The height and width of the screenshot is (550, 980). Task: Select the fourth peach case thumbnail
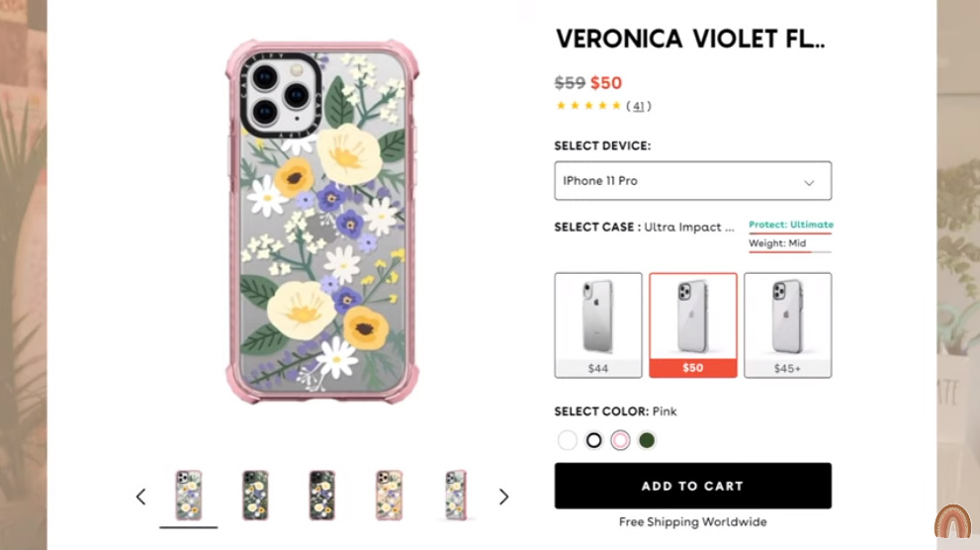point(390,495)
